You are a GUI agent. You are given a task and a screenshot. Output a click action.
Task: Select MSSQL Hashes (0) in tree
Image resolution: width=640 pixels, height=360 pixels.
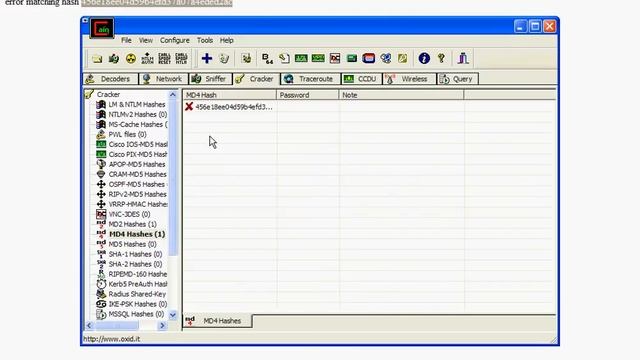136,314
